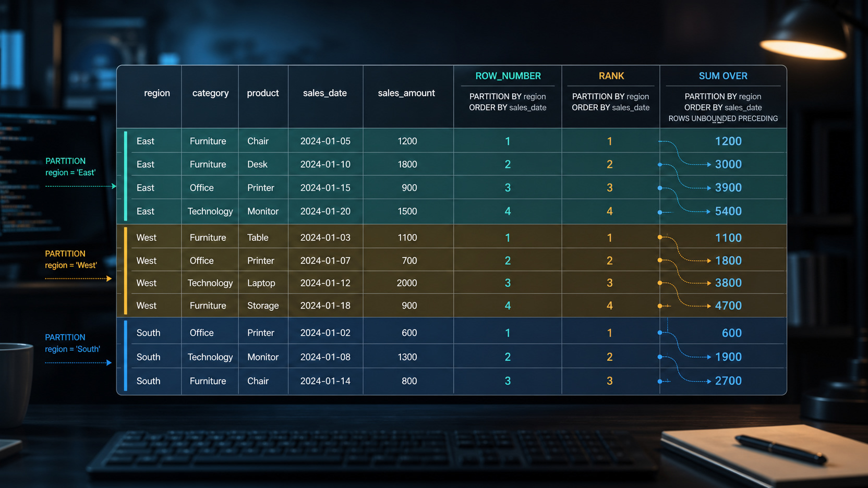This screenshot has width=868, height=488.
Task: Click the orange West partition color bar
Action: (x=126, y=271)
